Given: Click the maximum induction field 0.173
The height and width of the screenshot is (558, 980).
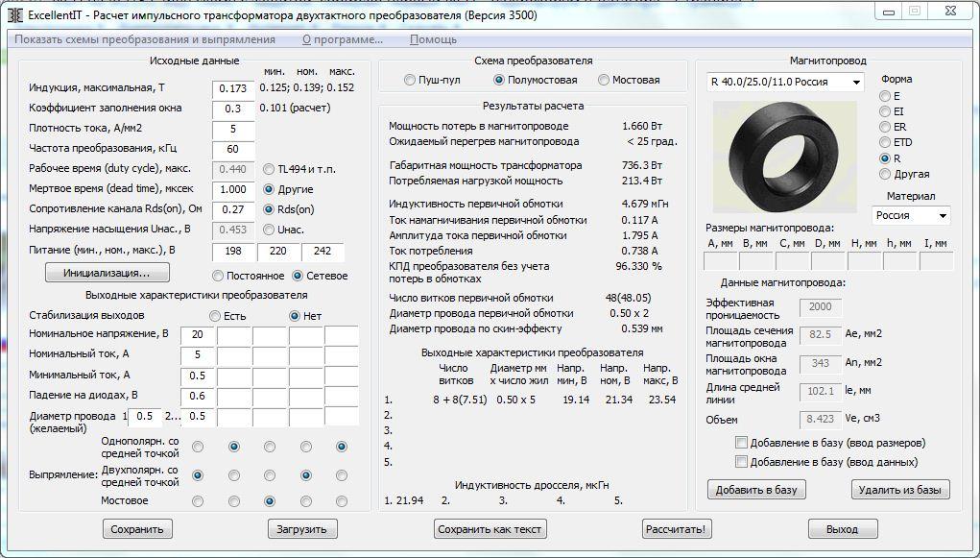Looking at the screenshot, I should (233, 88).
